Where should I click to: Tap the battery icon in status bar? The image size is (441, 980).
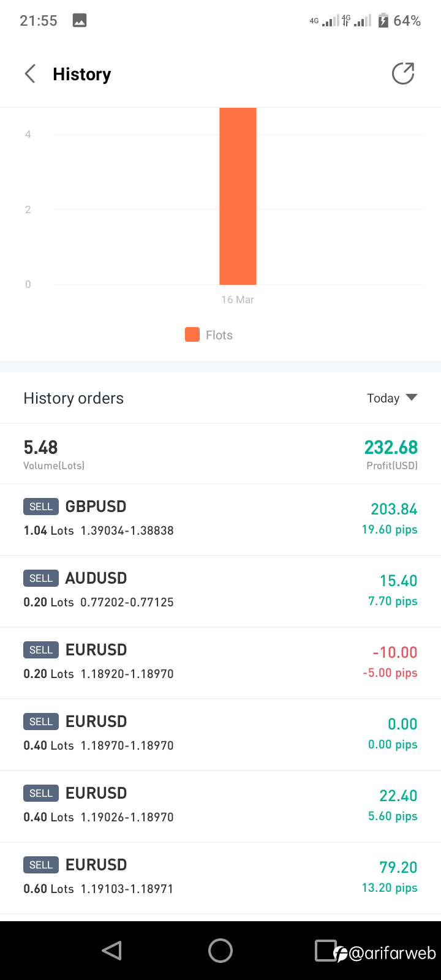coord(383,21)
